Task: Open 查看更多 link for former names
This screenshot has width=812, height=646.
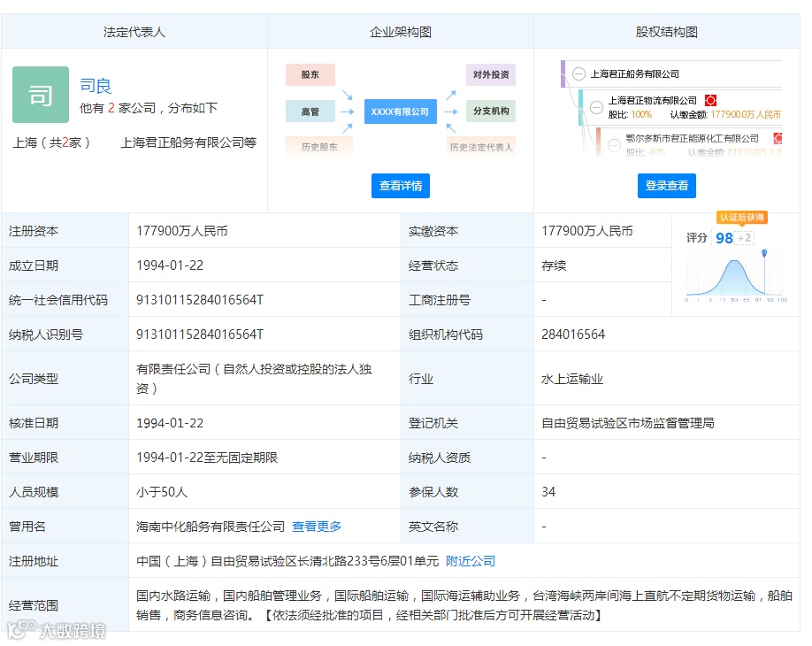Action: 317,527
